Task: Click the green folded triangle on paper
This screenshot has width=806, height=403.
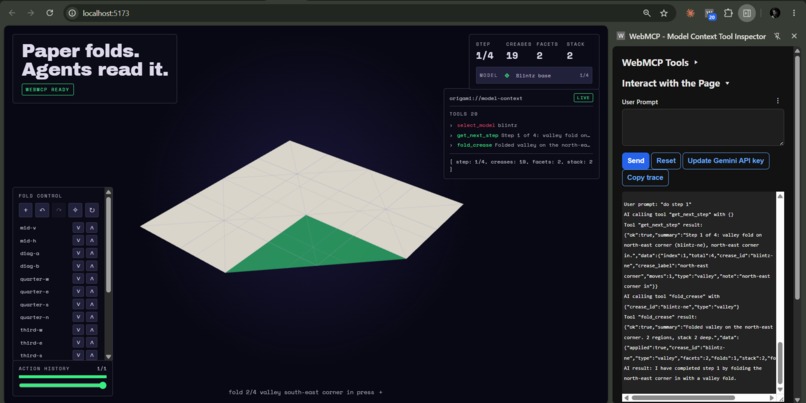Action: tap(313, 247)
